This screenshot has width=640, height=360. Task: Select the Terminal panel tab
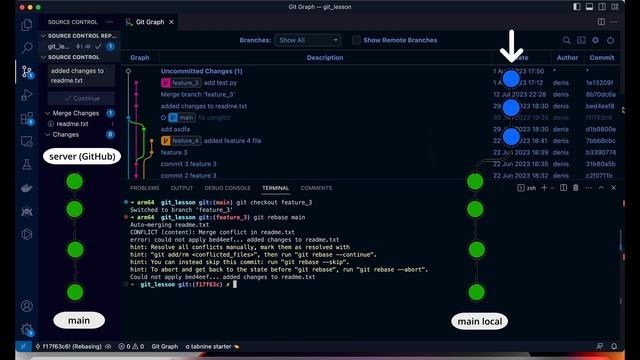click(x=276, y=188)
